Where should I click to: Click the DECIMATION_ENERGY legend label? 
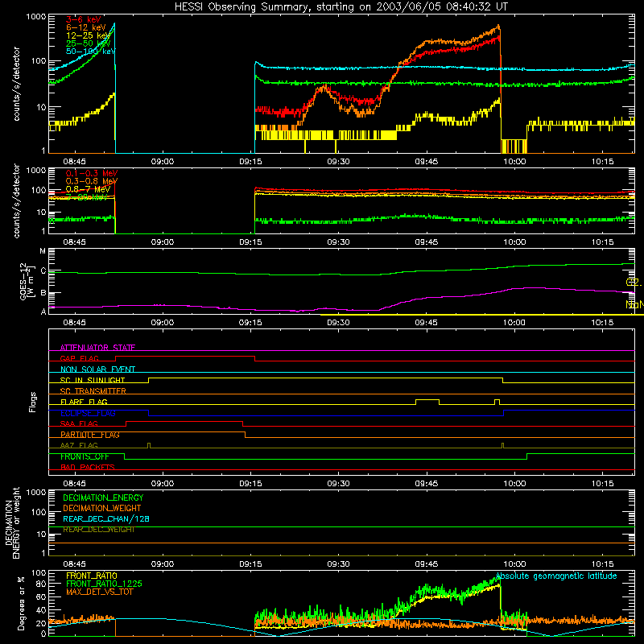tap(103, 497)
